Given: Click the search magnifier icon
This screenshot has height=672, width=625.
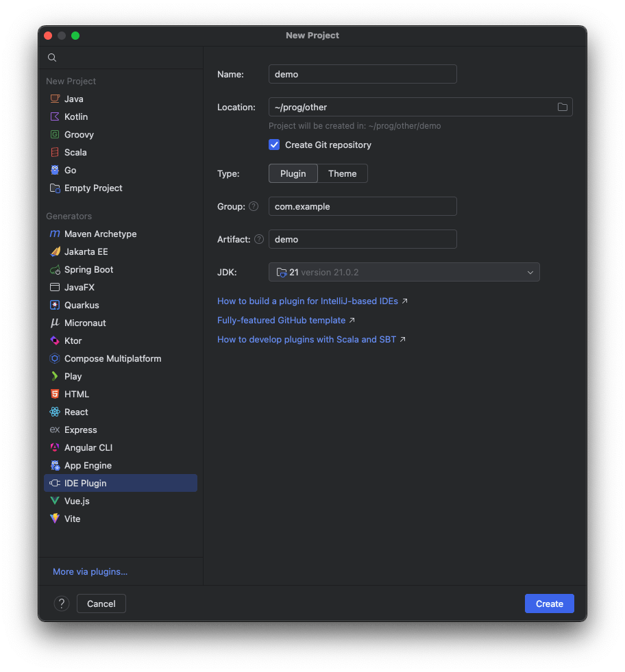Looking at the screenshot, I should pyautogui.click(x=52, y=58).
